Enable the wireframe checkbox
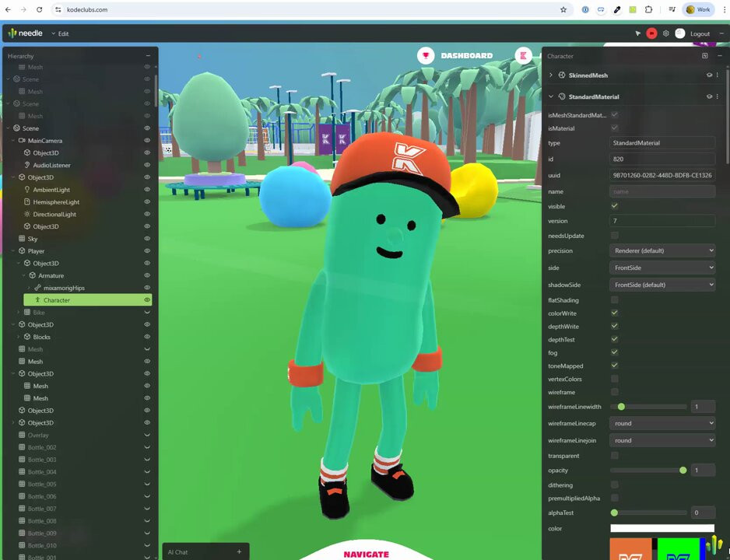This screenshot has height=560, width=730. [x=615, y=392]
